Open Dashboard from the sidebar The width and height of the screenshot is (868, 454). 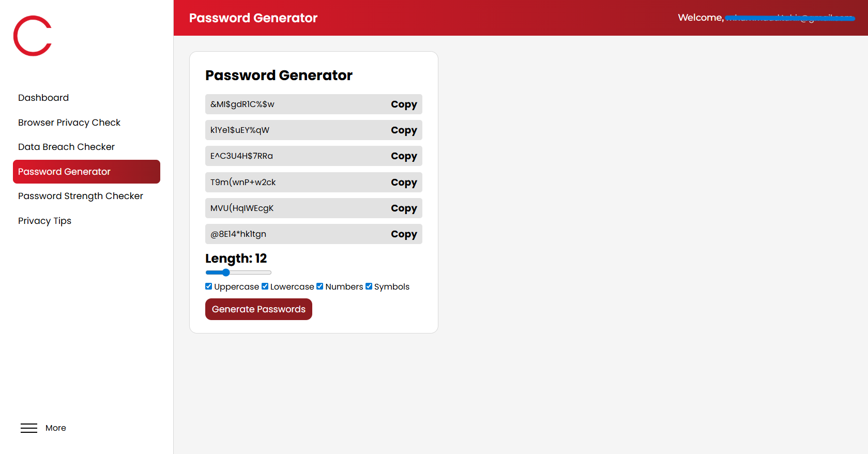(43, 98)
